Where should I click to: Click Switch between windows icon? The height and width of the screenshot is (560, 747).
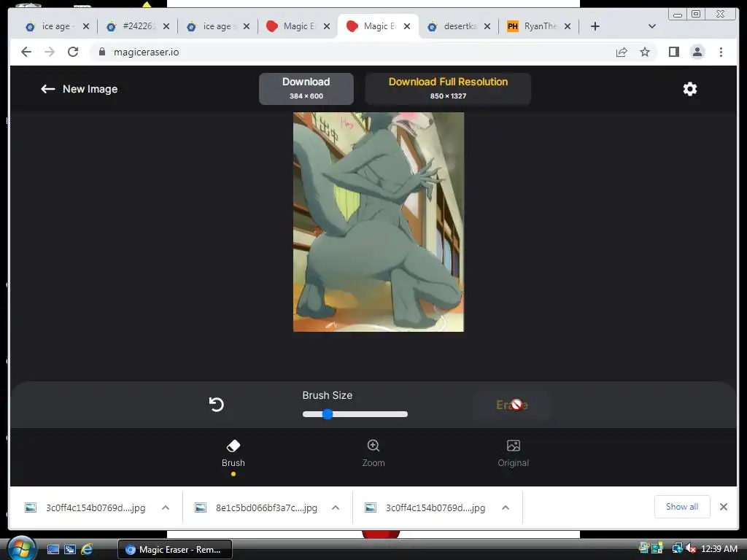(x=70, y=550)
